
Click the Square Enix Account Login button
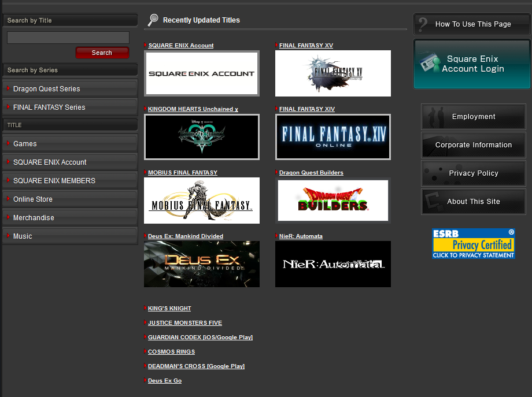(472, 64)
